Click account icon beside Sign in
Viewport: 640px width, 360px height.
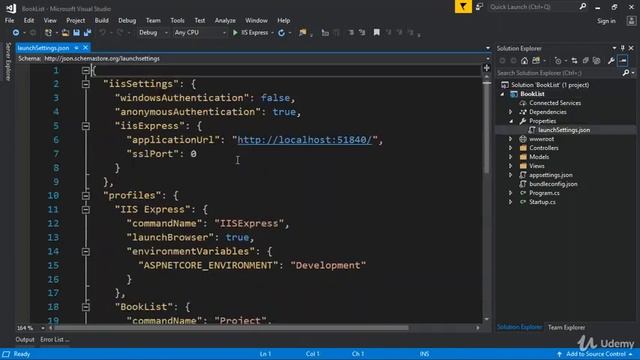tap(631, 21)
